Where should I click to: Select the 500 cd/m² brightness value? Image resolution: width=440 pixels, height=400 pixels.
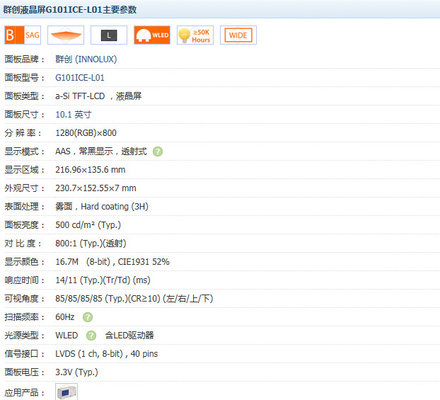coord(88,225)
